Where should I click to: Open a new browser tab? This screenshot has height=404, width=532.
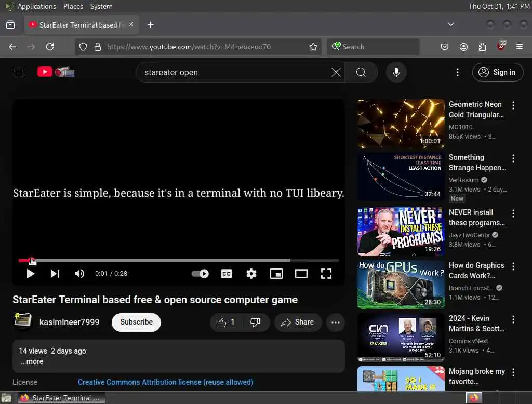(150, 25)
